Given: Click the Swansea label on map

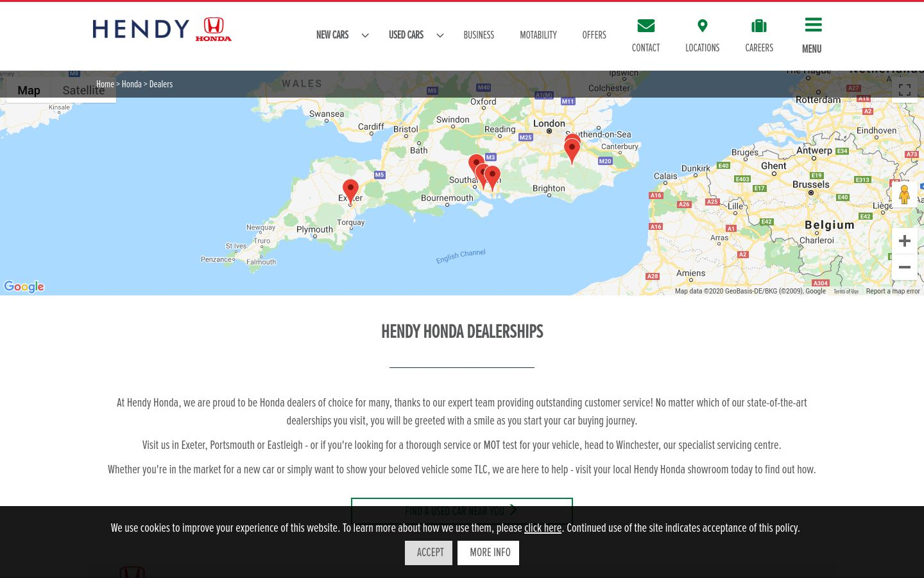Looking at the screenshot, I should 327,114.
